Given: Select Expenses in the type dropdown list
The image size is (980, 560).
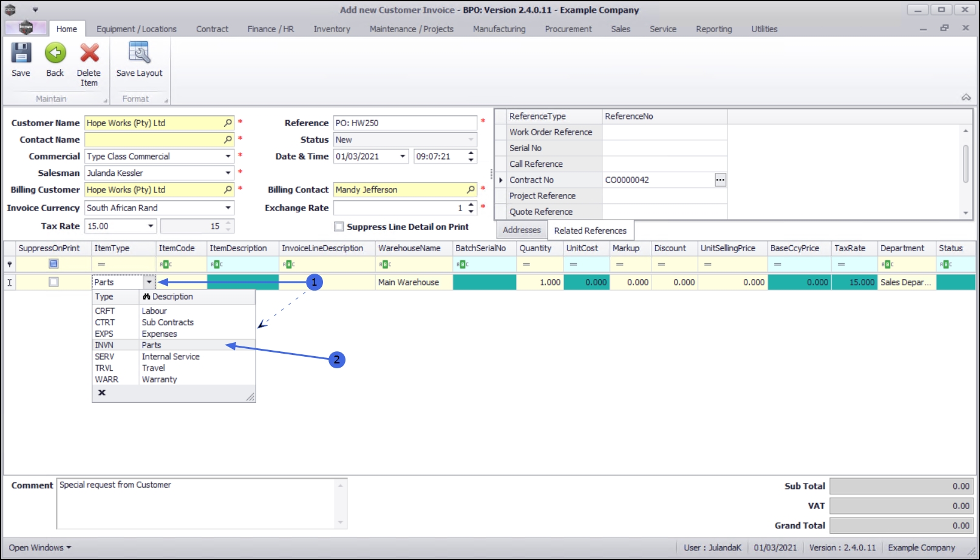Looking at the screenshot, I should [x=174, y=334].
